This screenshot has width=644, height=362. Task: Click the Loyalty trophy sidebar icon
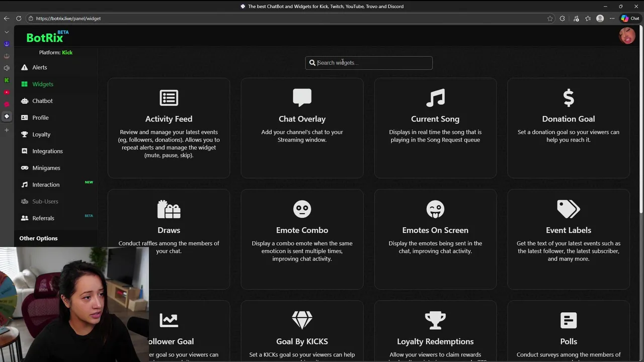pyautogui.click(x=24, y=134)
